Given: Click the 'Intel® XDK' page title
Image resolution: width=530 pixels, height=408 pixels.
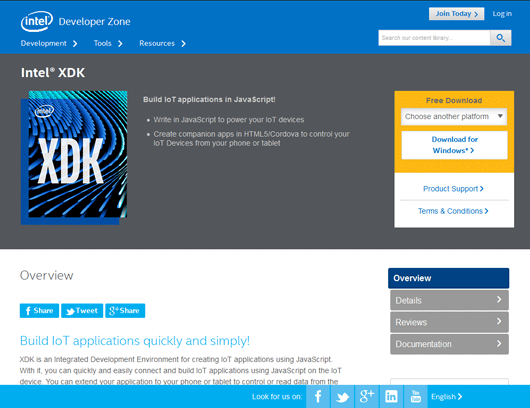Looking at the screenshot, I should tap(53, 73).
